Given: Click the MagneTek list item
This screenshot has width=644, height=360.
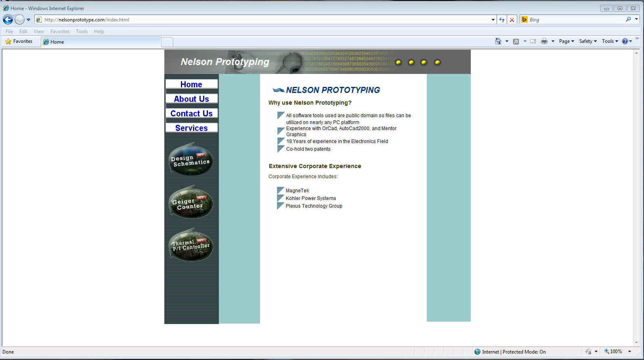Looking at the screenshot, I should tap(297, 191).
